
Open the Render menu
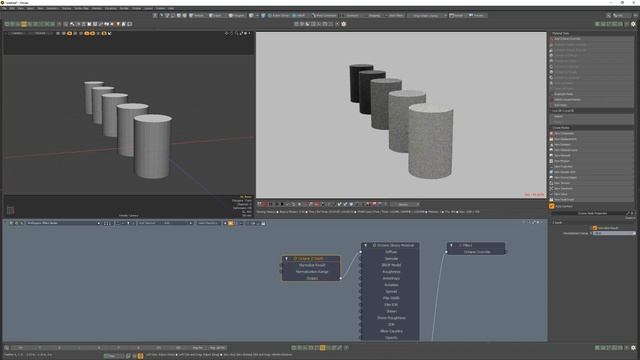click(x=124, y=8)
